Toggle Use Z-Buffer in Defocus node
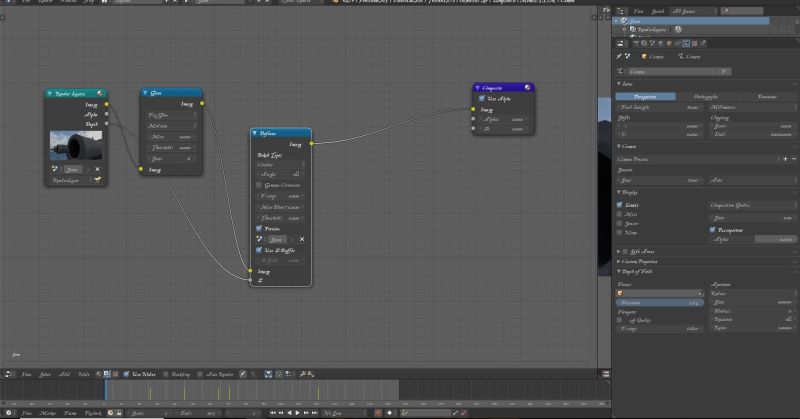The width and height of the screenshot is (800, 419). [259, 250]
